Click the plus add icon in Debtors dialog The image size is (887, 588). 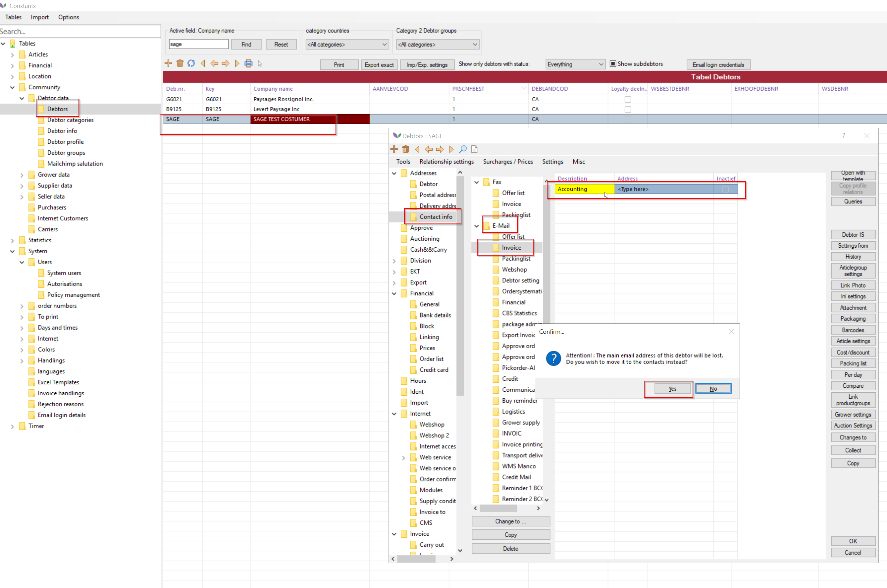tap(394, 149)
